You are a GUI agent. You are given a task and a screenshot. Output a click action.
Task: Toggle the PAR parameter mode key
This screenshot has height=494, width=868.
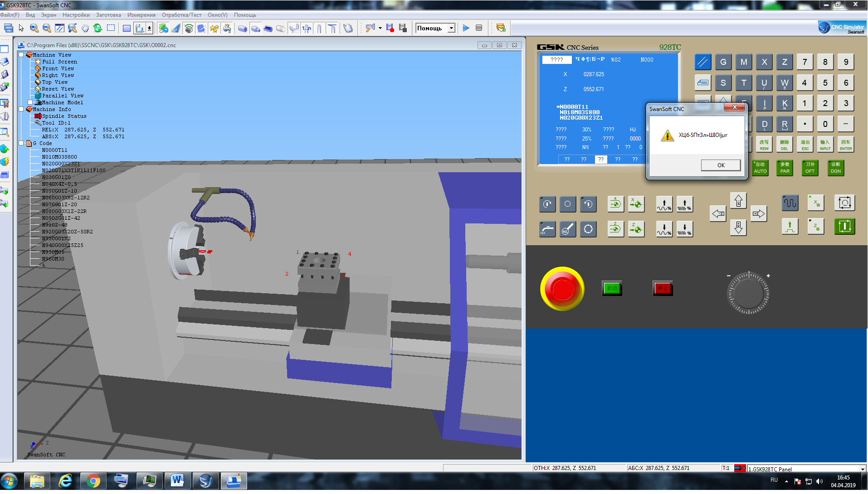(x=785, y=168)
